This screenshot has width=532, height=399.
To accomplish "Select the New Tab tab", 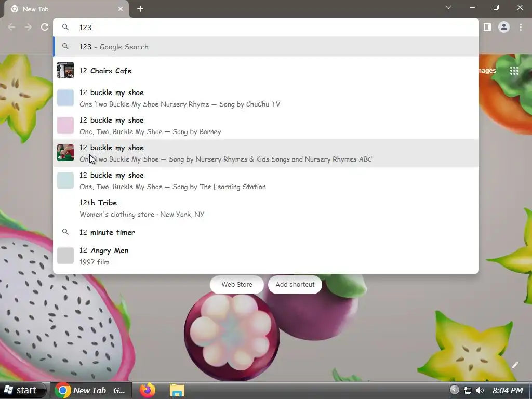I will tap(66, 9).
